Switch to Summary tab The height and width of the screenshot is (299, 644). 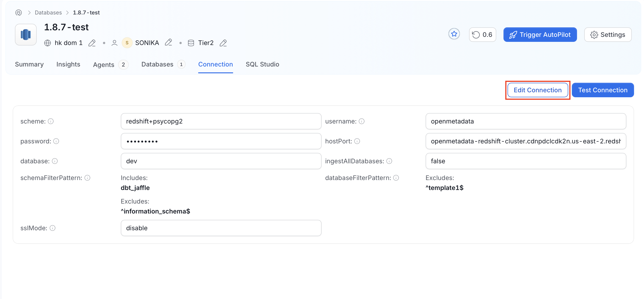click(29, 64)
